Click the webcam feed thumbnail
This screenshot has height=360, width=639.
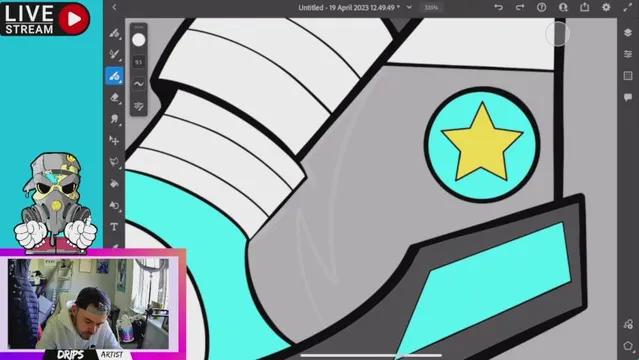tap(88, 304)
